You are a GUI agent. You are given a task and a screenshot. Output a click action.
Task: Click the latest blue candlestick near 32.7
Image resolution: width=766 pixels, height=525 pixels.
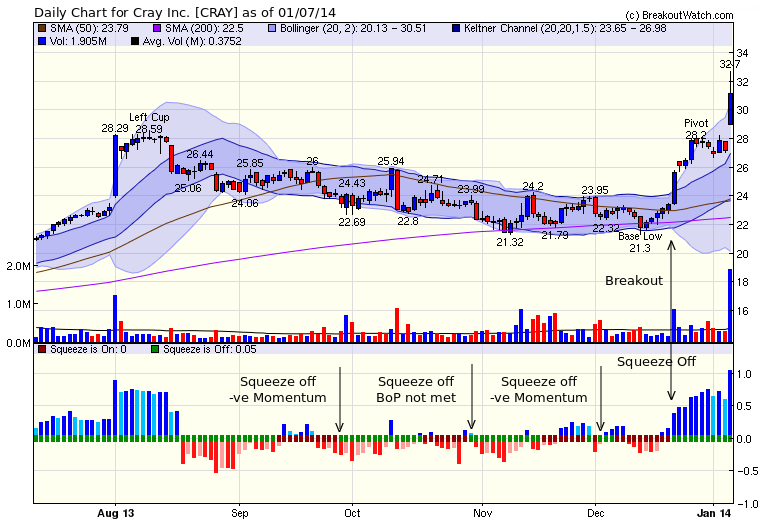pyautogui.click(x=730, y=108)
